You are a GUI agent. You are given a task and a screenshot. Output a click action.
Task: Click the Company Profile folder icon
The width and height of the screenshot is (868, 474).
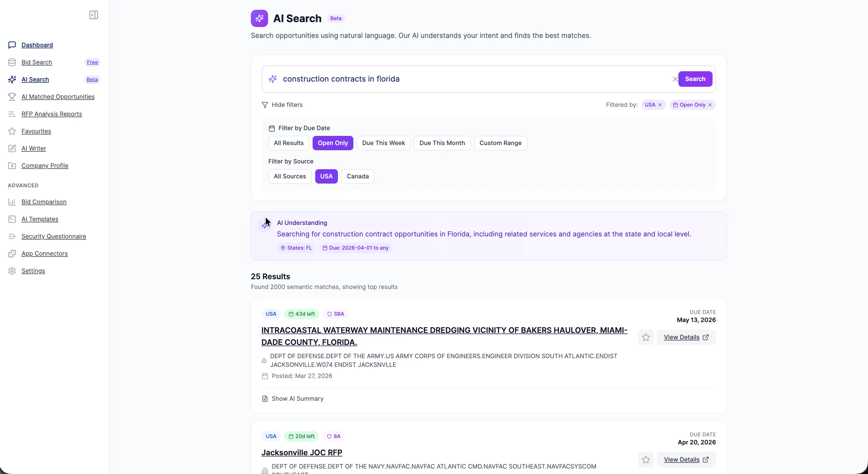tap(12, 165)
